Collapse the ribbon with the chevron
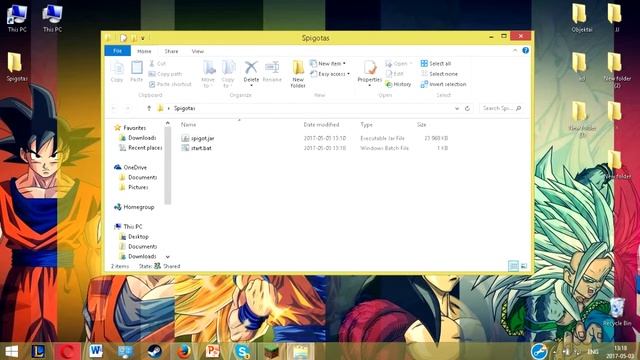Image resolution: width=640 pixels, height=360 pixels. tap(515, 51)
